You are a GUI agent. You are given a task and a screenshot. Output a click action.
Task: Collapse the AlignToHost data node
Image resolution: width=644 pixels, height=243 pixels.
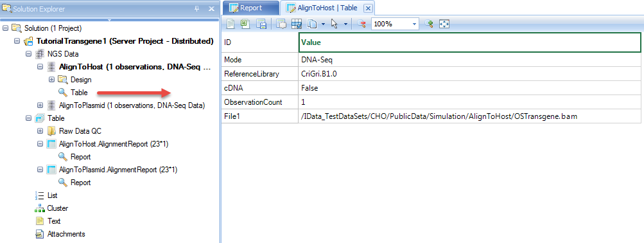pos(40,67)
